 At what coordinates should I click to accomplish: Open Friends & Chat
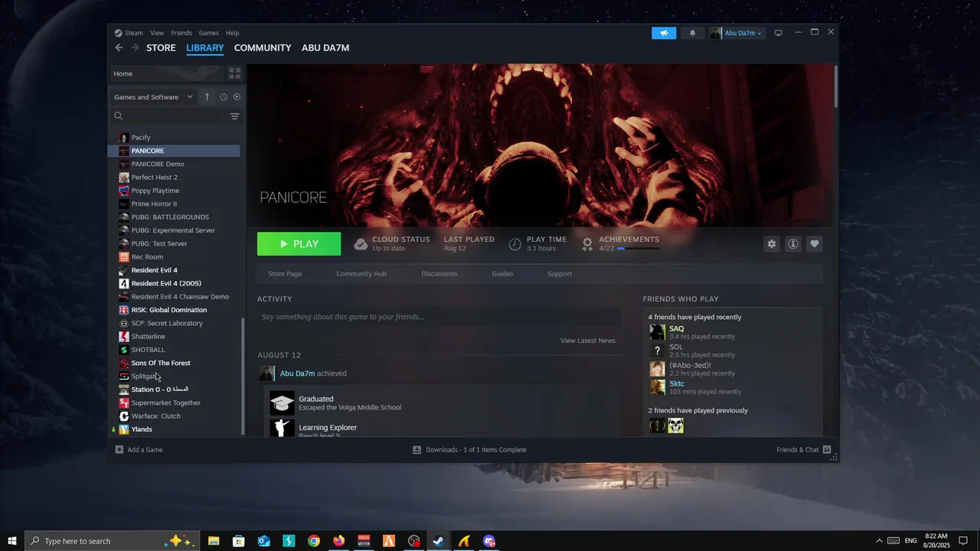click(x=804, y=450)
